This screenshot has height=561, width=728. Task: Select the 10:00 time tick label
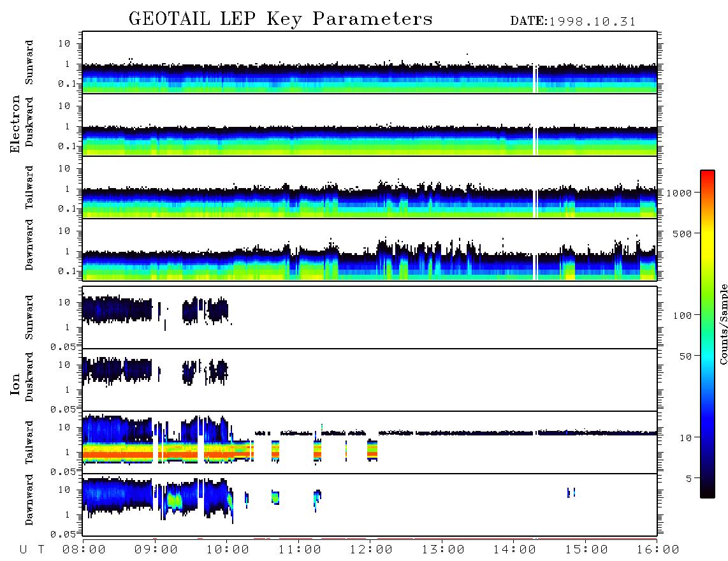coord(228,550)
